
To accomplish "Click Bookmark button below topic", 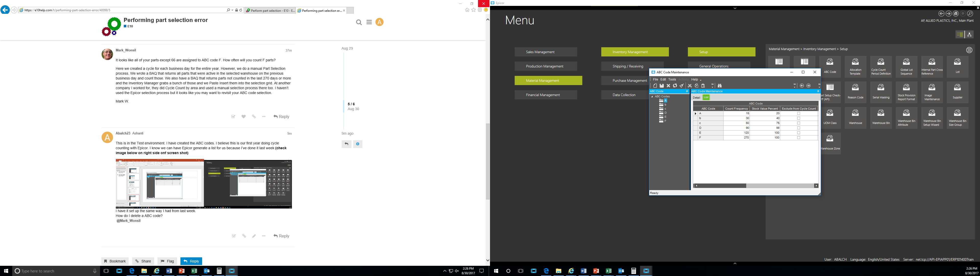I will tap(115, 261).
